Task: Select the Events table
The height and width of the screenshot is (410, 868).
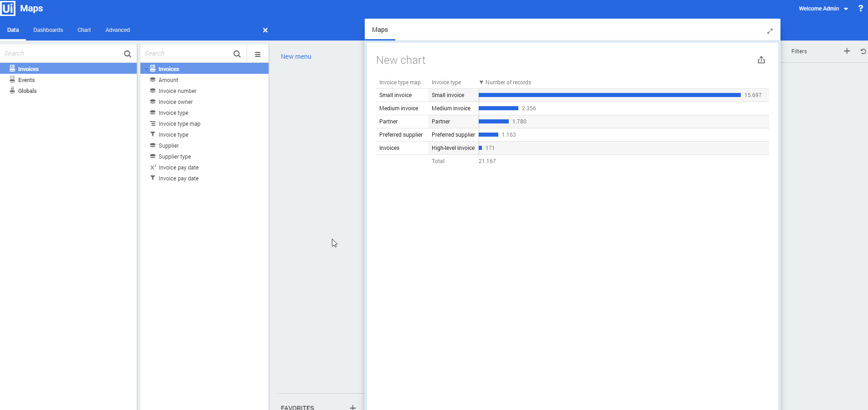Action: [x=26, y=80]
